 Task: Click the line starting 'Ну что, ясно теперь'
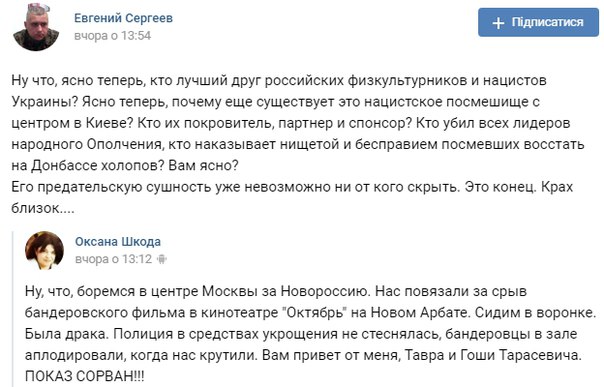click(x=279, y=81)
